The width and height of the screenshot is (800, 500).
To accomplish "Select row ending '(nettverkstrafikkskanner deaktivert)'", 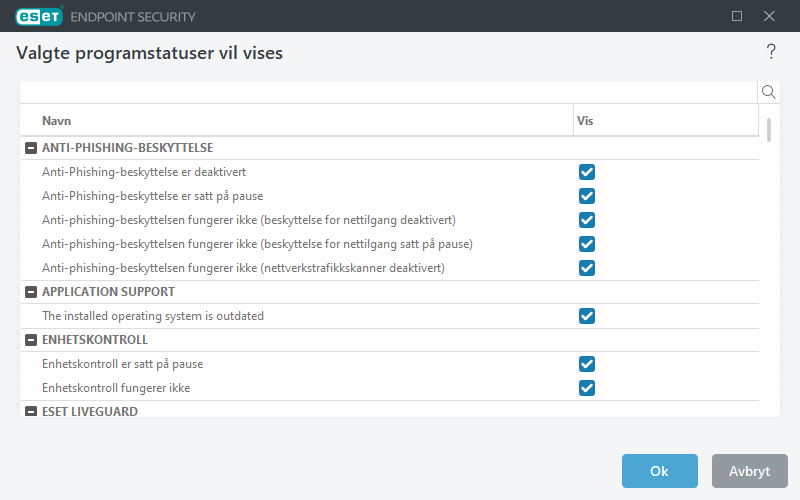I will [x=390, y=268].
